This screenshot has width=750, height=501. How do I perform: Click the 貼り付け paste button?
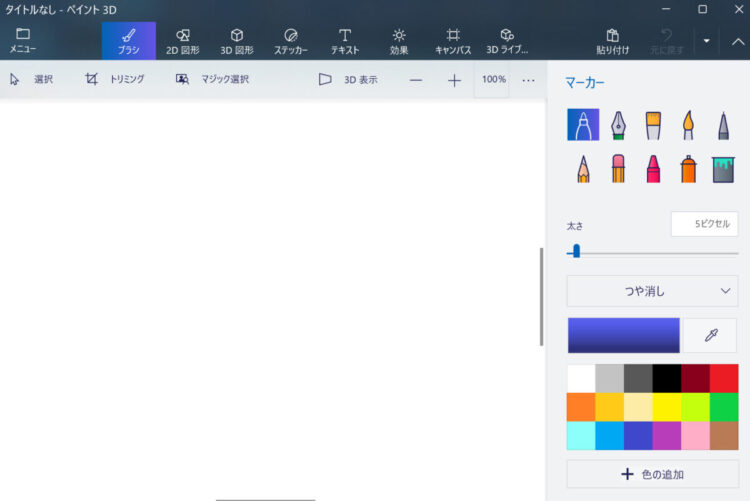[x=612, y=41]
